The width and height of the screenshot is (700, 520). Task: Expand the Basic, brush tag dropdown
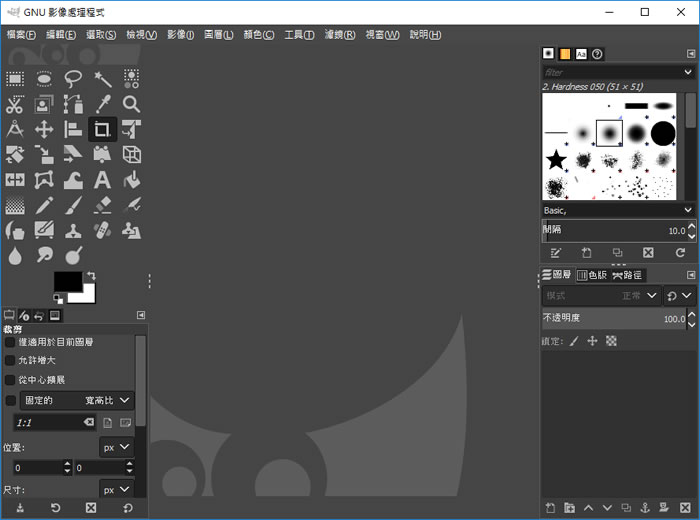pos(688,211)
